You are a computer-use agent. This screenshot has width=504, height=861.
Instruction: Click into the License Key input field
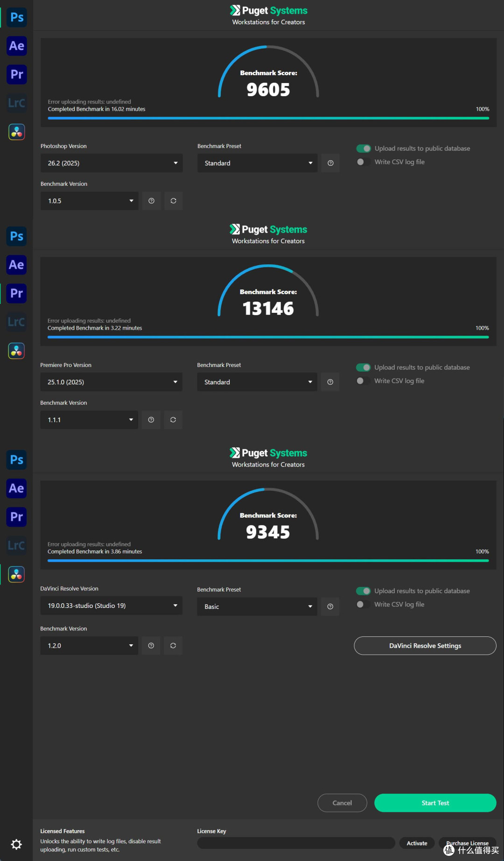pos(296,843)
